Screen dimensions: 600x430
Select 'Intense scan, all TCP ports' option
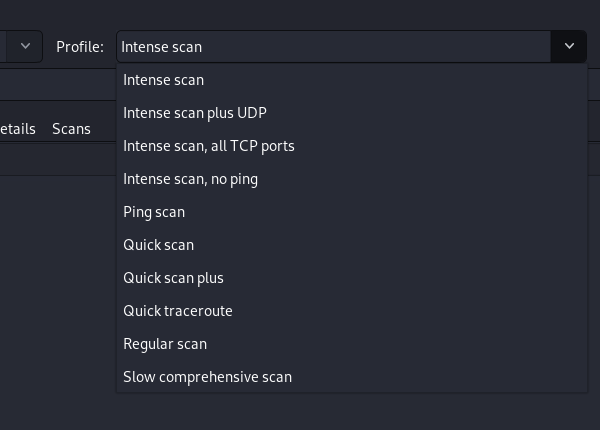[208, 146]
